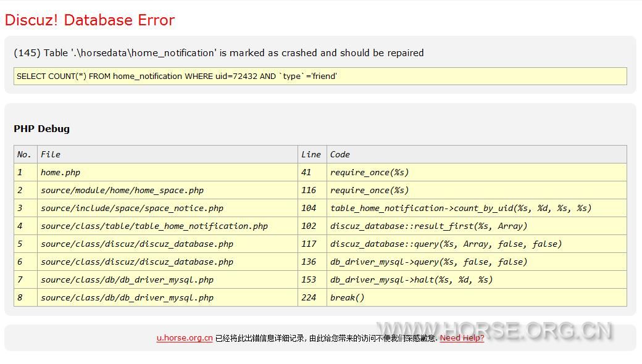Select table_home_notification.php file cell
The height and width of the screenshot is (364, 642).
[x=167, y=226]
